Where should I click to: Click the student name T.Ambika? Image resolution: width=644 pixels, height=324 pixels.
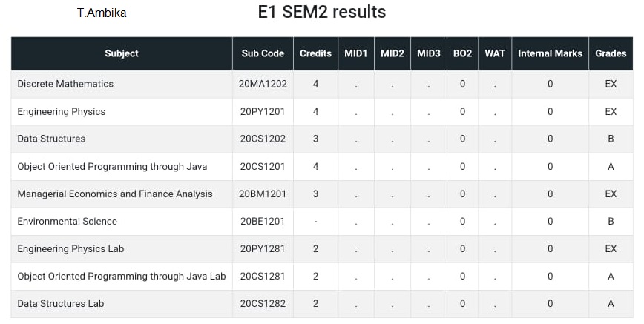tap(102, 13)
